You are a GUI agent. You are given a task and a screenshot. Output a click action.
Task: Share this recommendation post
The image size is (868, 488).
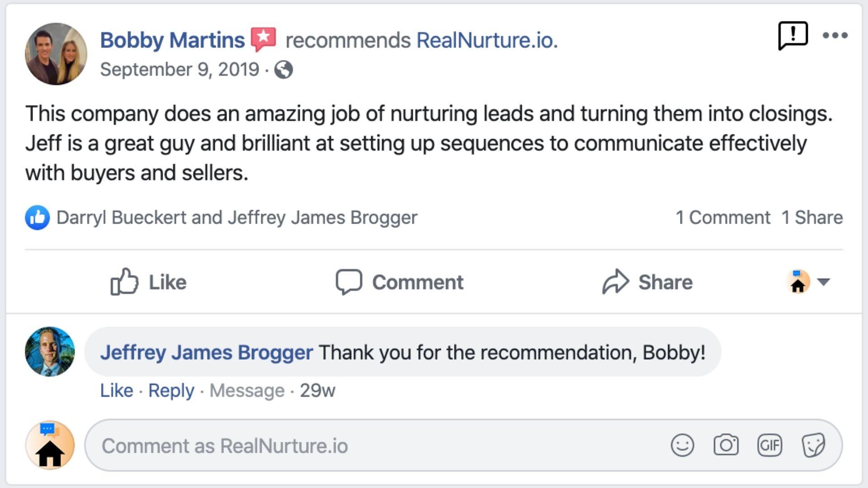647,282
